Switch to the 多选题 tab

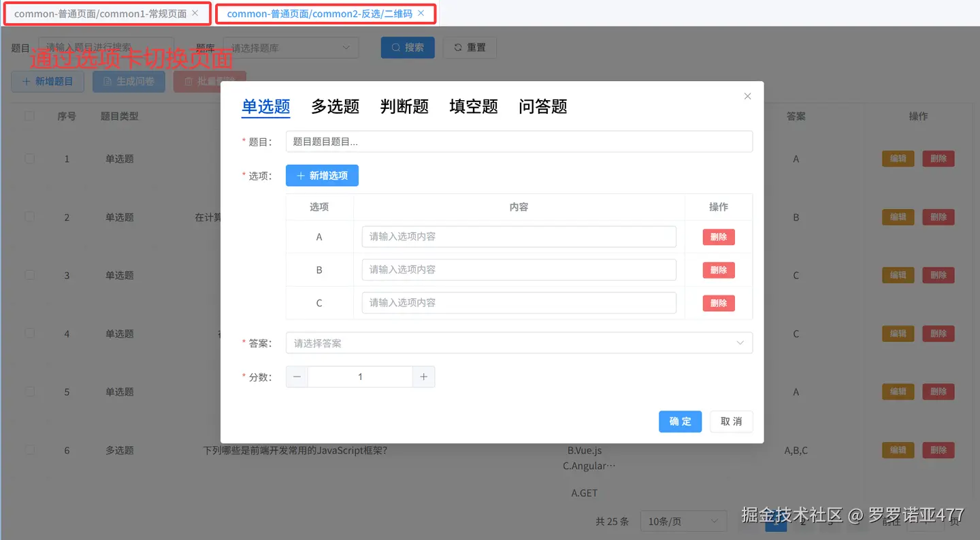coord(334,106)
